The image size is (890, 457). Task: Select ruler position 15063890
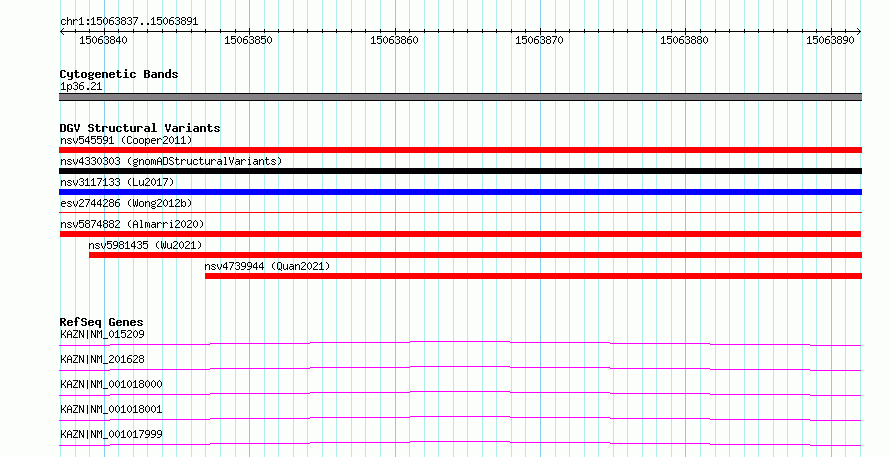[x=830, y=40]
